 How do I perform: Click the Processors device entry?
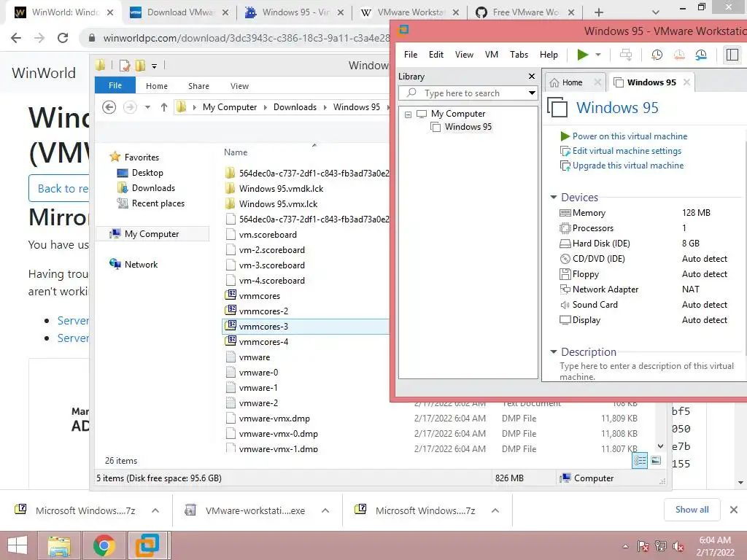pyautogui.click(x=592, y=228)
